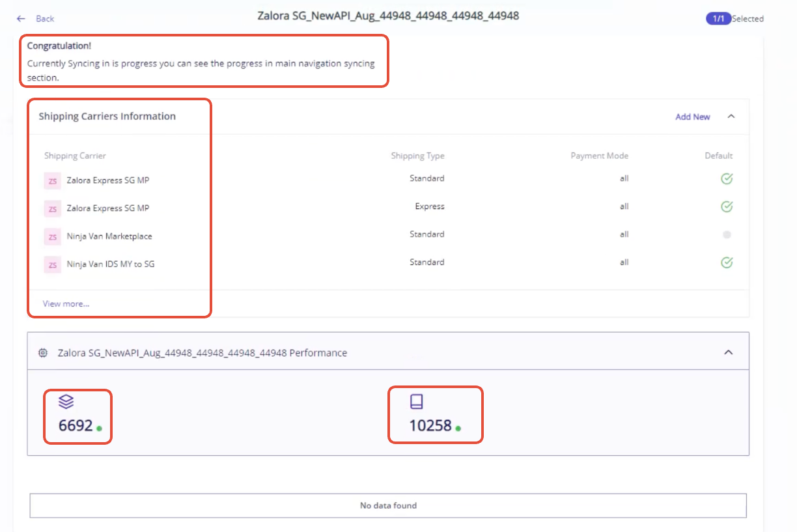Image resolution: width=797 pixels, height=532 pixels.
Task: Toggle default for Zalora Express SG MP Standard
Action: tap(727, 178)
